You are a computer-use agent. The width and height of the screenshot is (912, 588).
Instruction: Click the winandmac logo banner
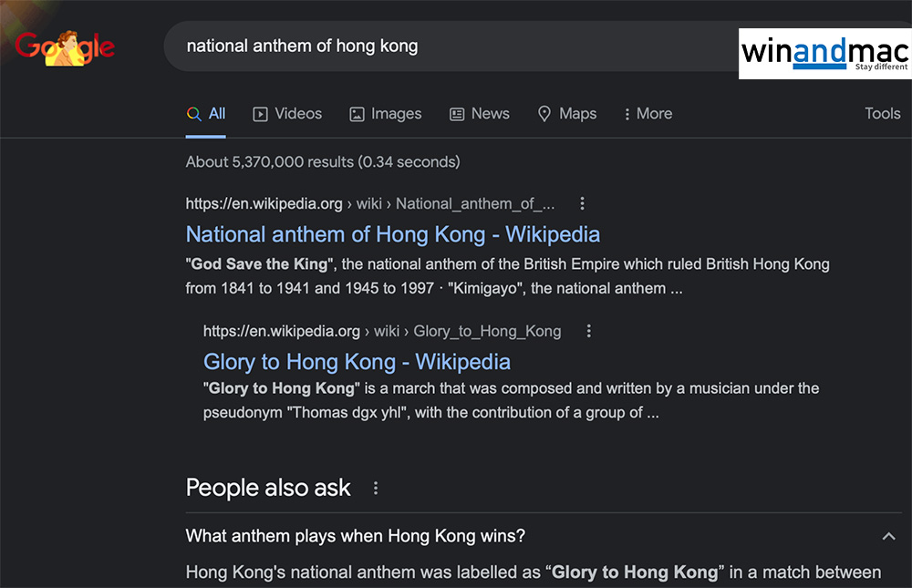(824, 53)
